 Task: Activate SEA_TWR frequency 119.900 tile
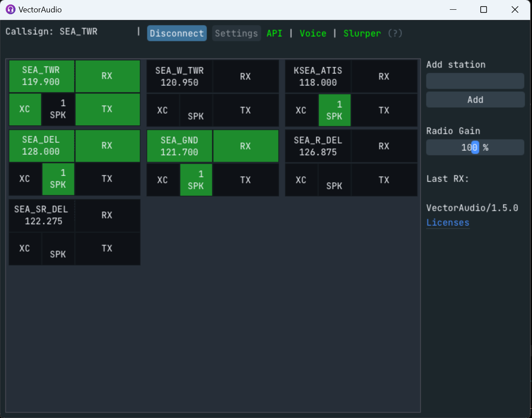(42, 76)
